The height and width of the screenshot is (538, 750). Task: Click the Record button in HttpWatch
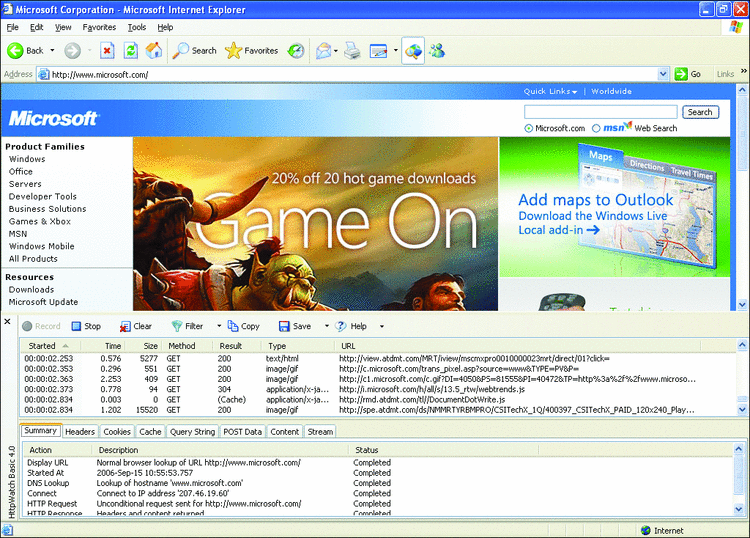[42, 326]
